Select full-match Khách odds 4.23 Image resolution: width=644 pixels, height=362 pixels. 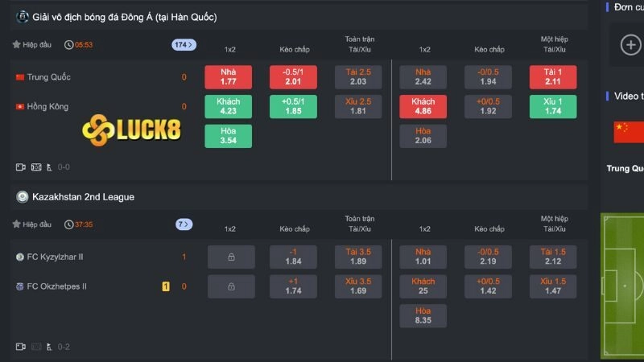(228, 106)
